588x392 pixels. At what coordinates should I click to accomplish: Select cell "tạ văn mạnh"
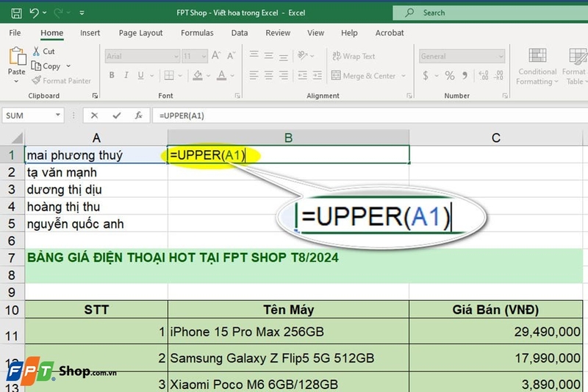(96, 172)
